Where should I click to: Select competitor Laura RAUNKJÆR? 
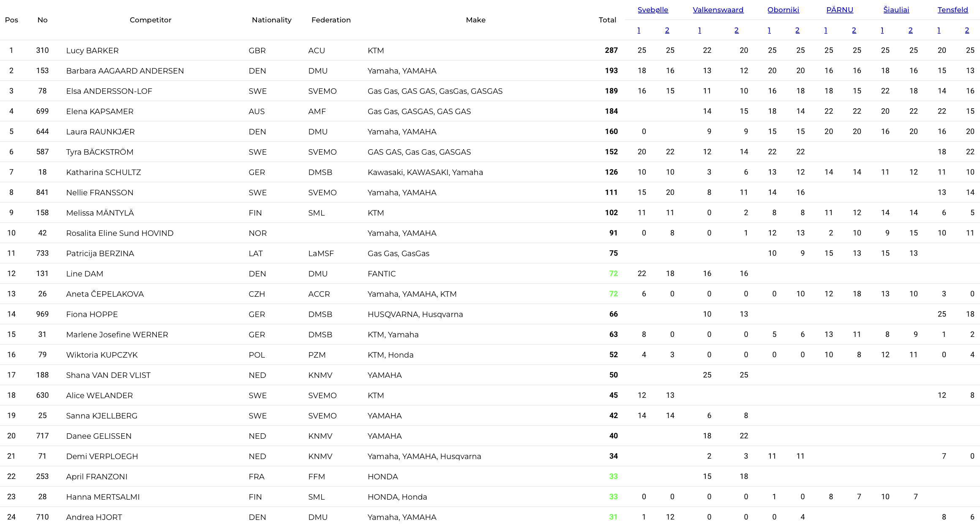[x=100, y=131]
